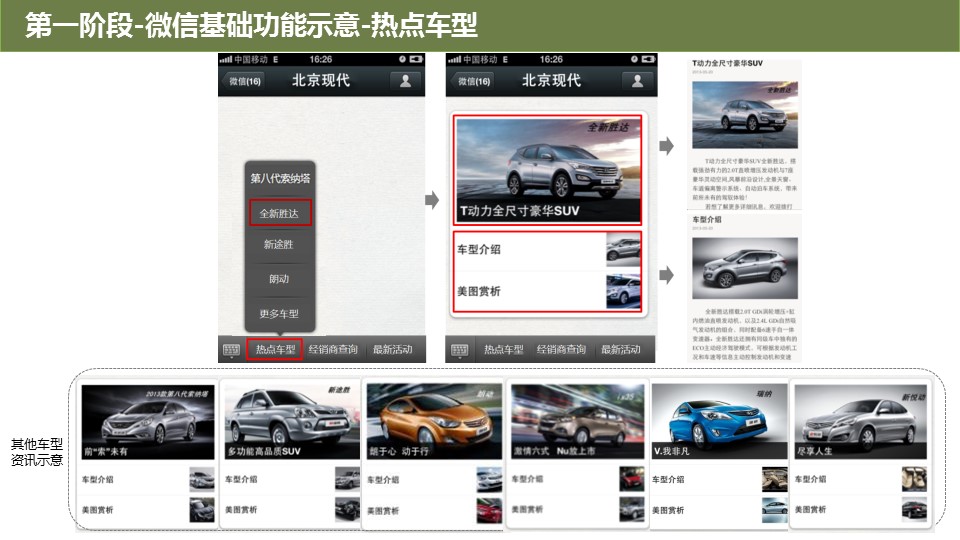Open the ix35 card image

(578, 422)
